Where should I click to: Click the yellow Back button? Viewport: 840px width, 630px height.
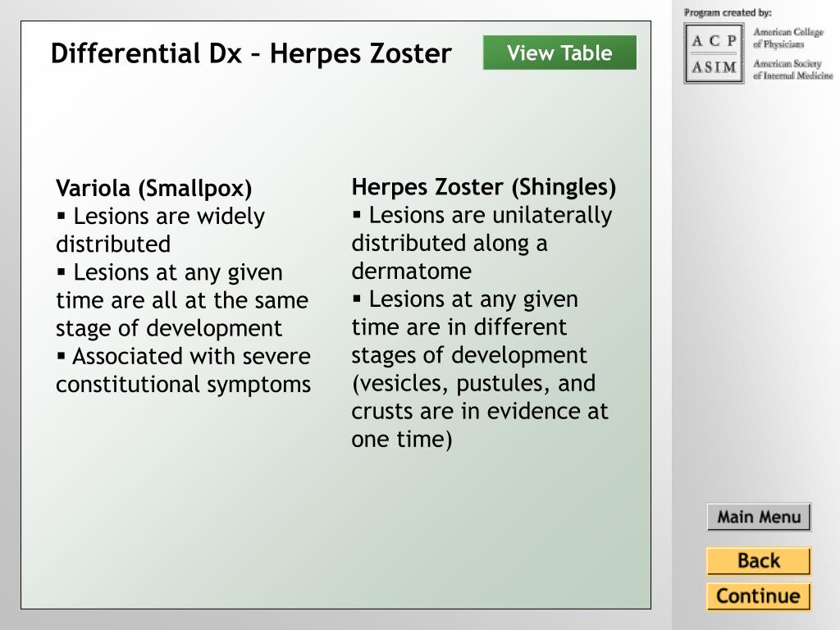coord(759,561)
